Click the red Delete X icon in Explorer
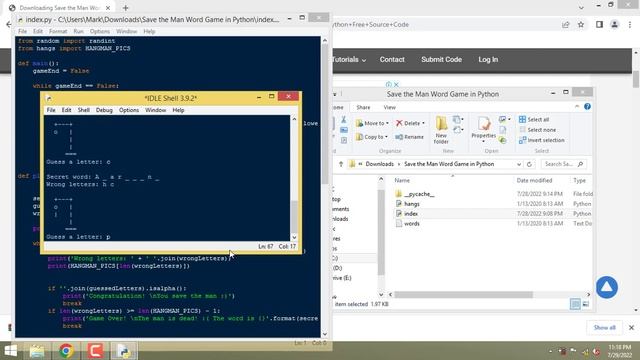640x360 pixels. click(x=399, y=123)
